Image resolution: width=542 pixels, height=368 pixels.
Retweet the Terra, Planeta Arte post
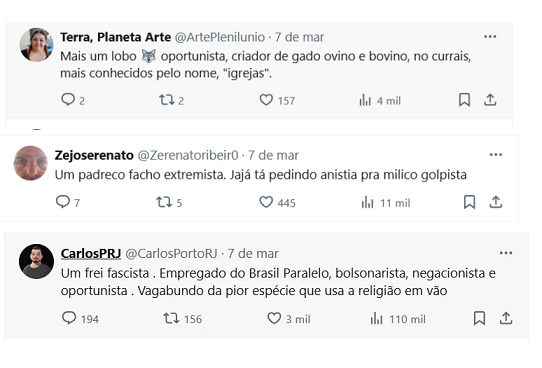(166, 100)
